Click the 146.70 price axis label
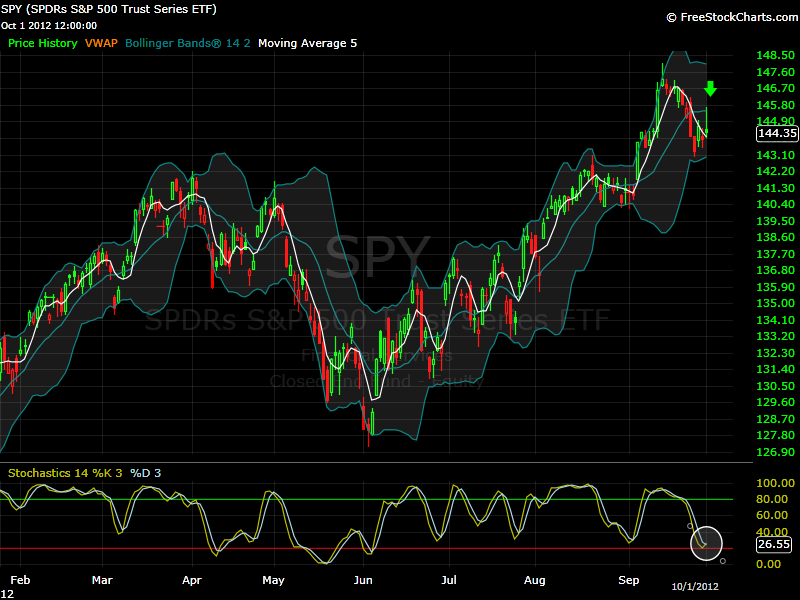This screenshot has height=600, width=800. [775, 88]
